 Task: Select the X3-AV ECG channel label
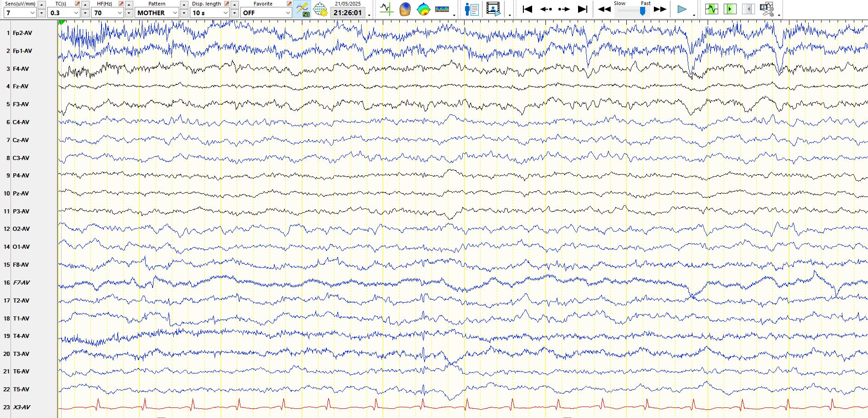click(x=22, y=407)
